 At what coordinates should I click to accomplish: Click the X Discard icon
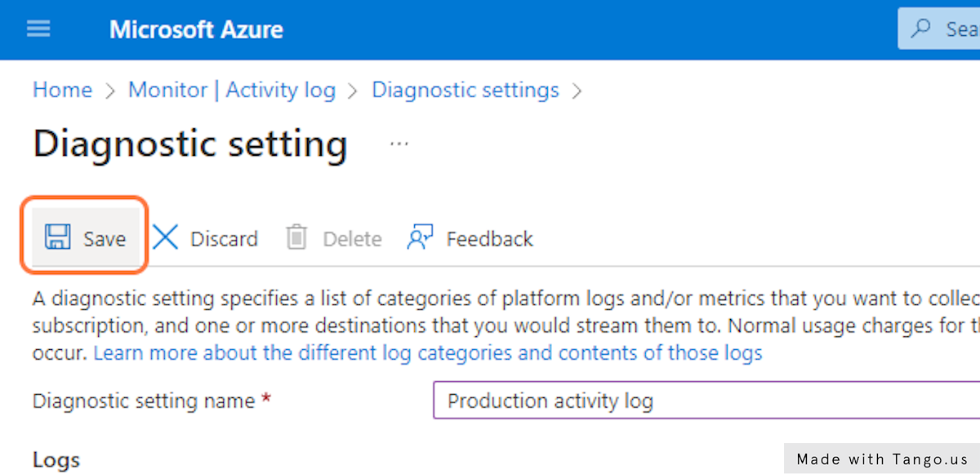pyautogui.click(x=165, y=237)
